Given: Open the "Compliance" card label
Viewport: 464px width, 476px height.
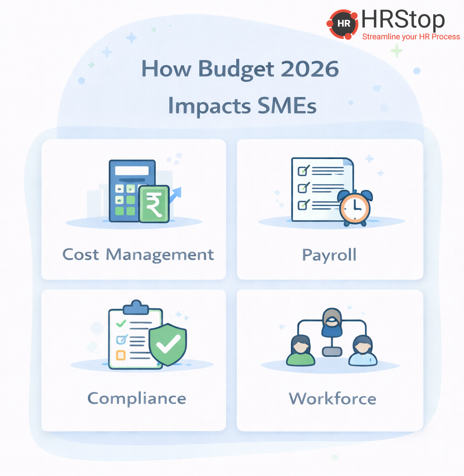Looking at the screenshot, I should click(x=136, y=398).
